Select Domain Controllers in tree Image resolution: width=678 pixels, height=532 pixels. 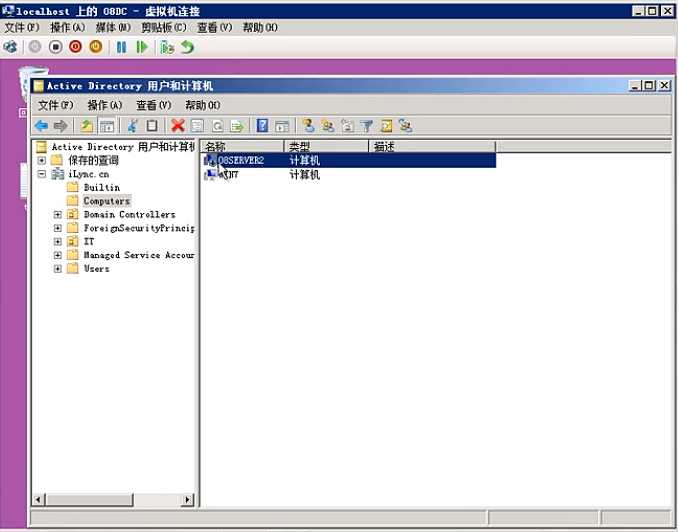(x=130, y=215)
